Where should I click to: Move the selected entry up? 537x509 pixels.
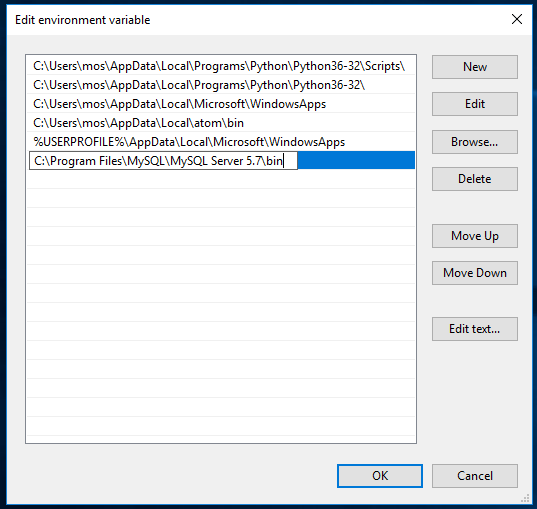tap(475, 236)
